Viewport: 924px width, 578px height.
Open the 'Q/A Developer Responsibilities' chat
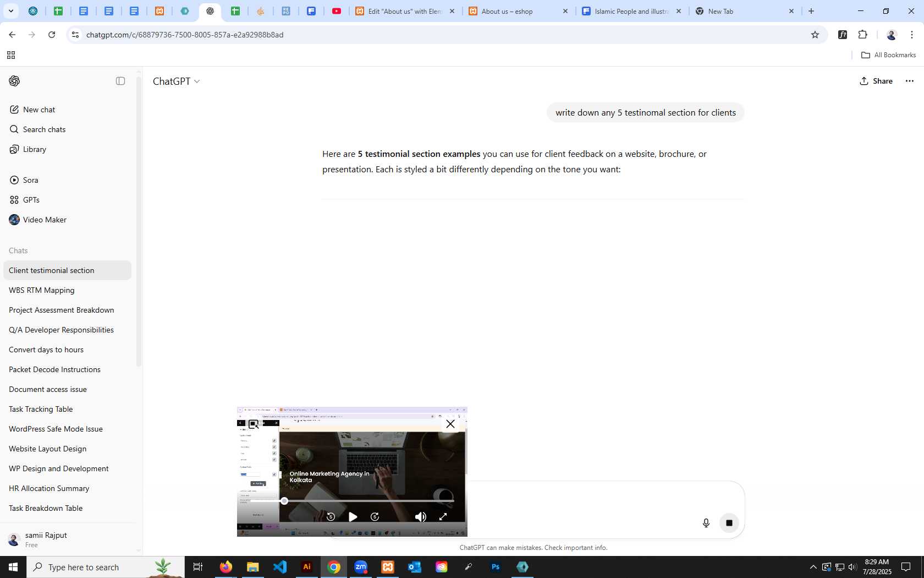click(67, 330)
